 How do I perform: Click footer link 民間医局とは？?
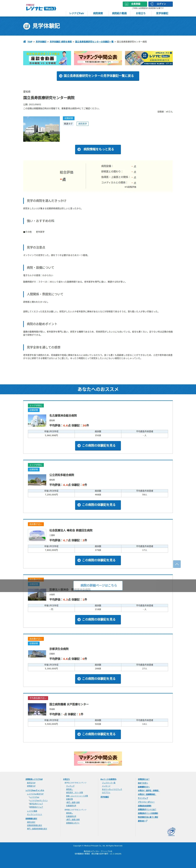[143, 779]
